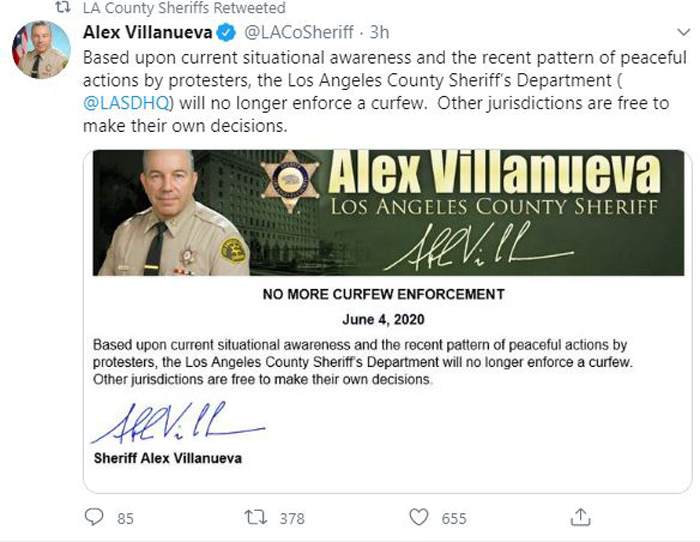Image resolution: width=700 pixels, height=542 pixels.
Task: Open the sheriff banner header image
Action: (x=388, y=213)
